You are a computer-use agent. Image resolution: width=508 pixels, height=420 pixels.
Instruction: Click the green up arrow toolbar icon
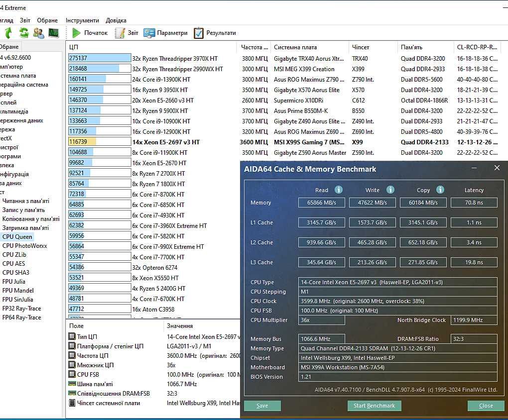[8, 33]
